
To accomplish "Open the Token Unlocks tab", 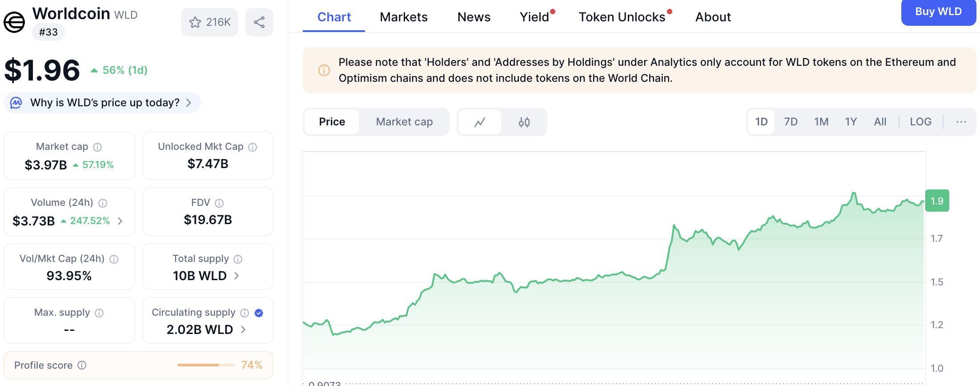I will click(622, 17).
